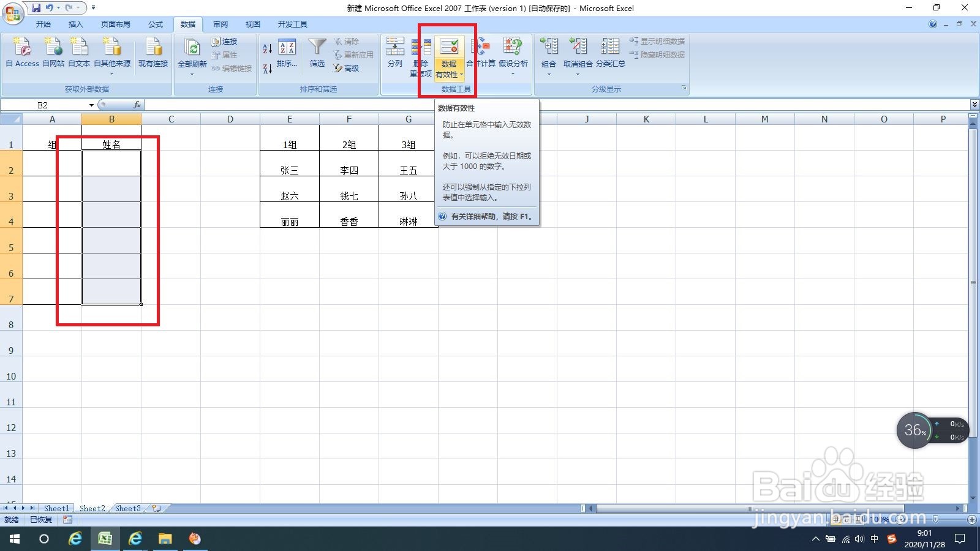Remove duplicates (删除重复项)
Screen dimensions: 980x551
pos(421,58)
